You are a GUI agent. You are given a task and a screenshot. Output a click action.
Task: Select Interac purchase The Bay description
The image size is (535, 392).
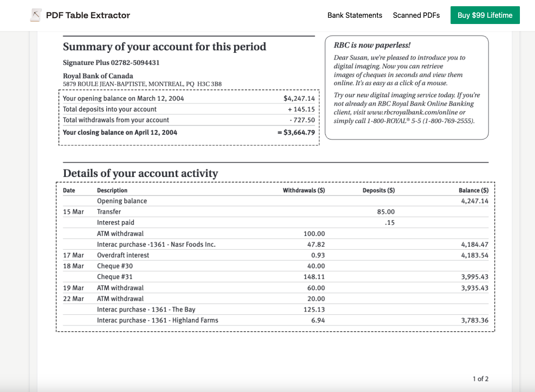click(146, 309)
